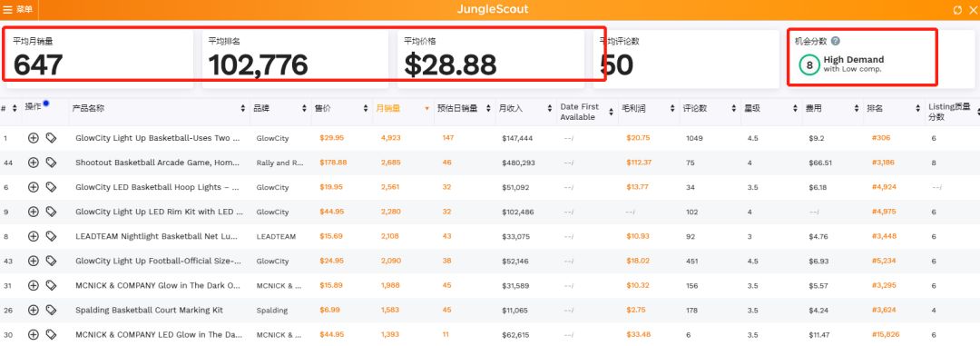Sort by the 售价 price column header
Viewport: 980px width, 346px height.
click(323, 108)
